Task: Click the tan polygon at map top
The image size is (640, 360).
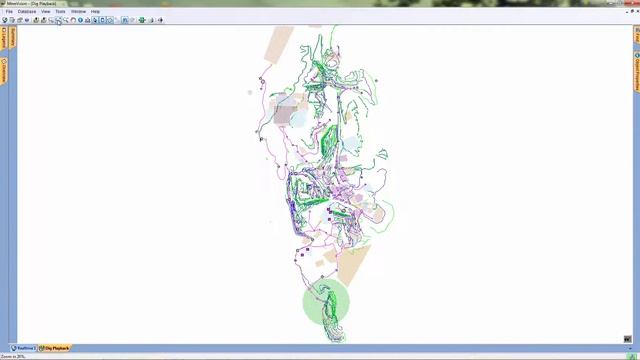Action: pos(279,44)
